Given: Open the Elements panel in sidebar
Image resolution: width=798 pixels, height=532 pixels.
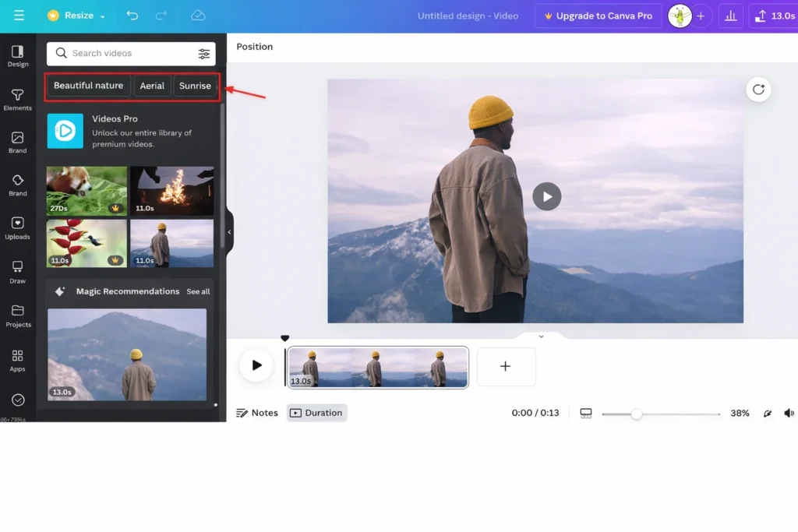Looking at the screenshot, I should pos(18,99).
